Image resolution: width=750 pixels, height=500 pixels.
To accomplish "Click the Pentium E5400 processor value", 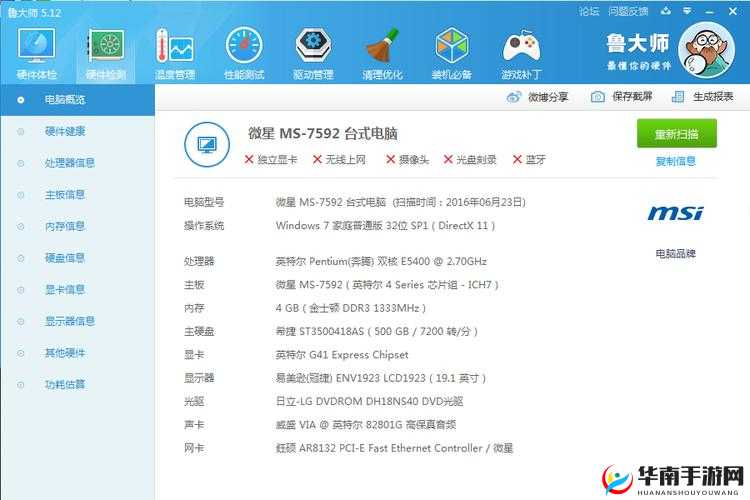I will (x=381, y=261).
